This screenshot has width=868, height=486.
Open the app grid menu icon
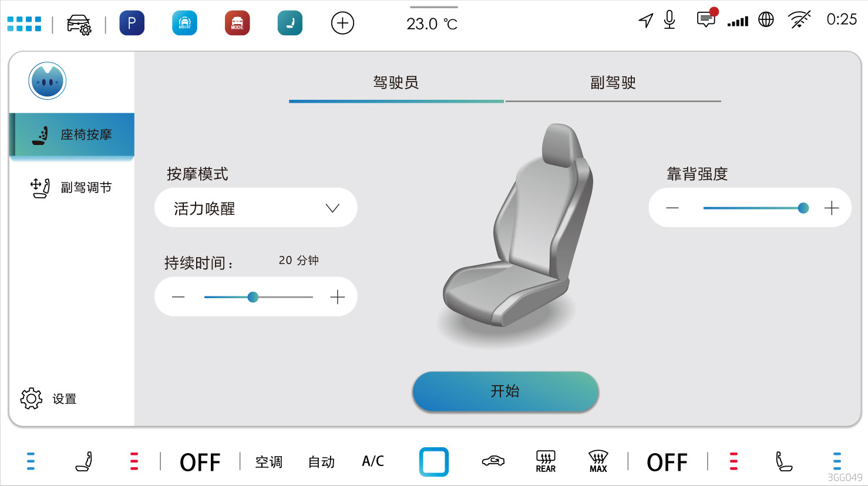[24, 24]
